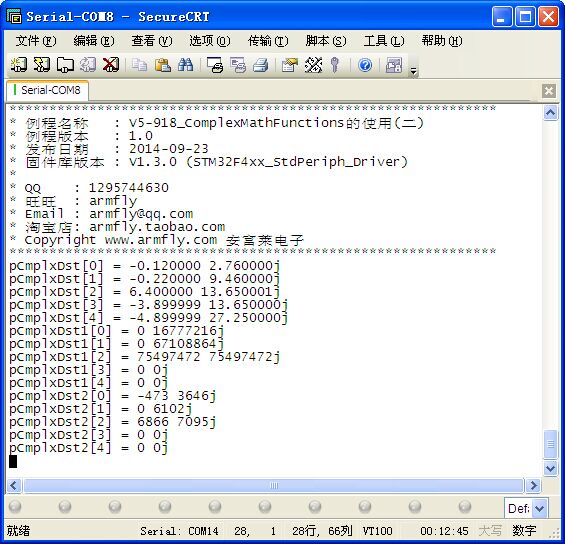Click the public key icon
Viewport: 565px width, 544px height.
[x=335, y=65]
